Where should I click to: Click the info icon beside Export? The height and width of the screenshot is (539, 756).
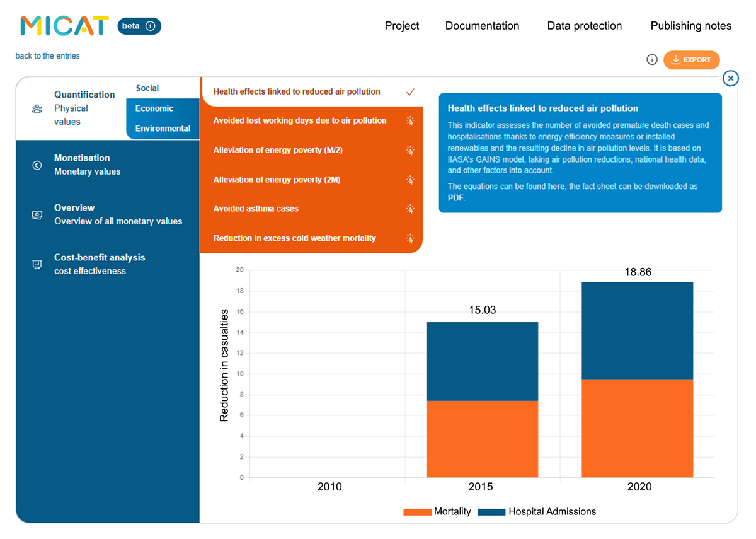652,60
